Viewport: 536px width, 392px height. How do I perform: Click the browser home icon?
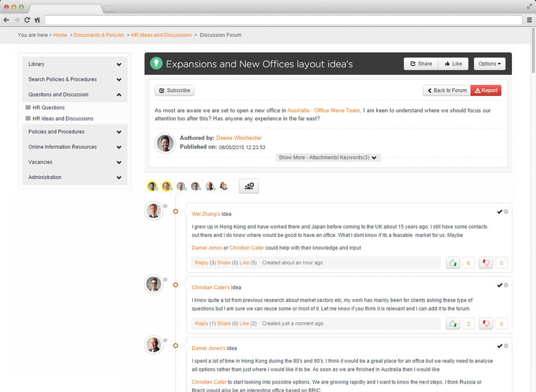(37, 20)
